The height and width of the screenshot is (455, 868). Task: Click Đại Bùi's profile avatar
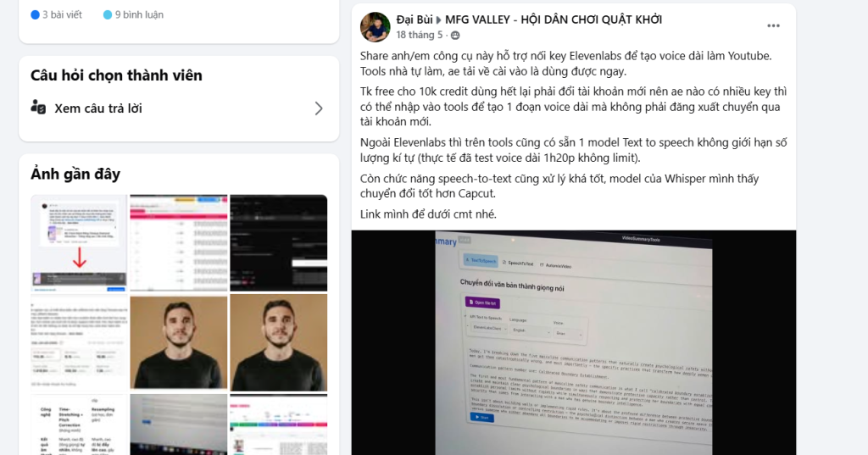tap(376, 27)
